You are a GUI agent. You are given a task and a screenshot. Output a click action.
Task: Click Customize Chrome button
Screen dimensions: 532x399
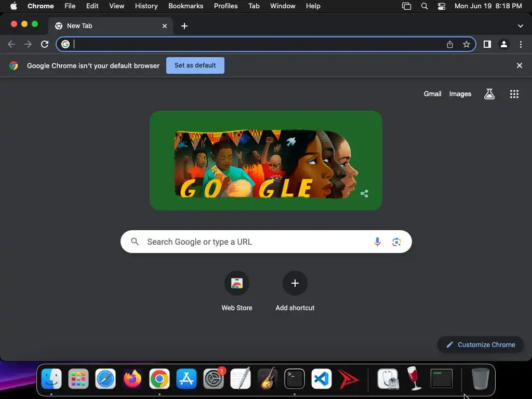481,345
